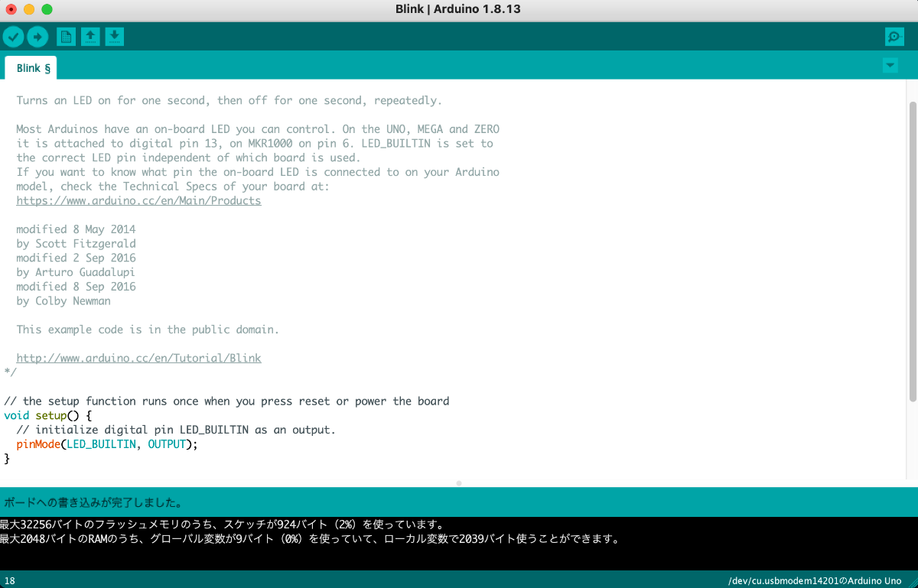Image resolution: width=918 pixels, height=588 pixels.
Task: Click the Arduino Uno port status text
Action: (x=815, y=581)
